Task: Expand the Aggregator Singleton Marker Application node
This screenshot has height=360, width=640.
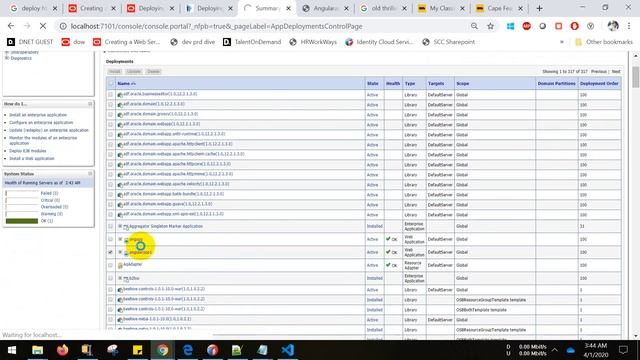Action: [x=120, y=226]
